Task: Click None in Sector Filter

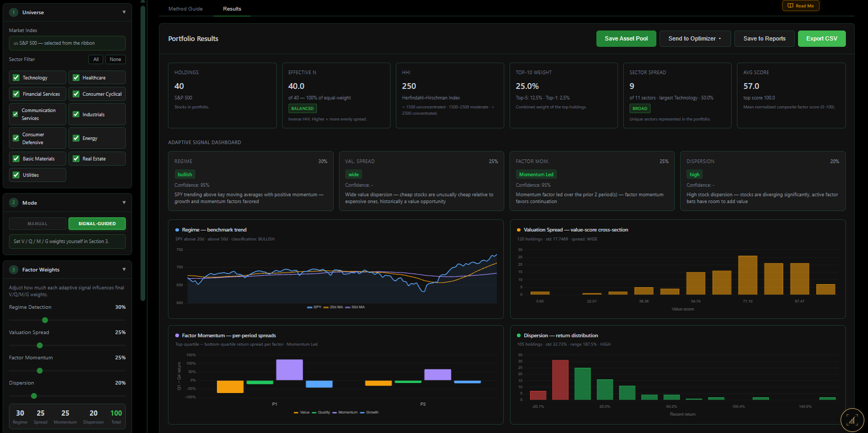Action: click(115, 59)
